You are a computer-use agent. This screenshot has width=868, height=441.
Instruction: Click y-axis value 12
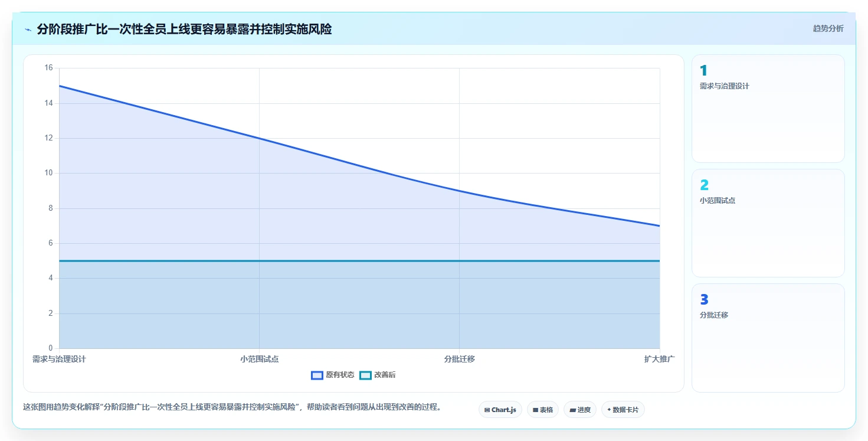click(x=48, y=138)
